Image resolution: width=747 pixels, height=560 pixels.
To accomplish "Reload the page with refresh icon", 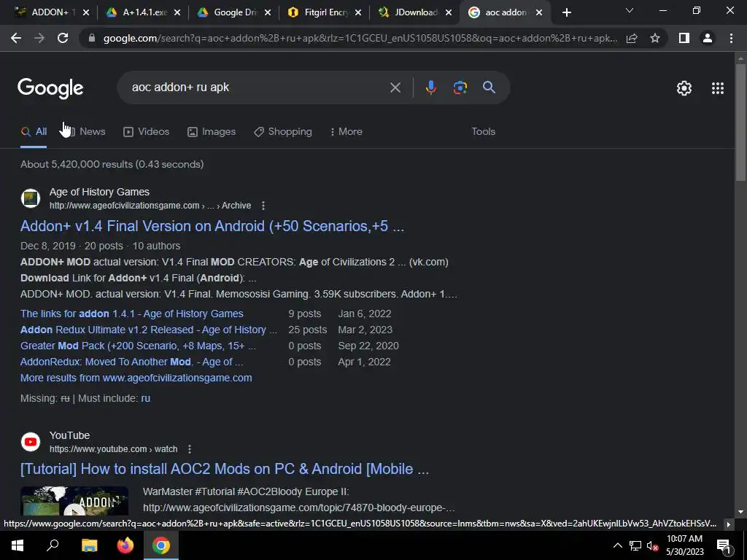I will tap(63, 38).
